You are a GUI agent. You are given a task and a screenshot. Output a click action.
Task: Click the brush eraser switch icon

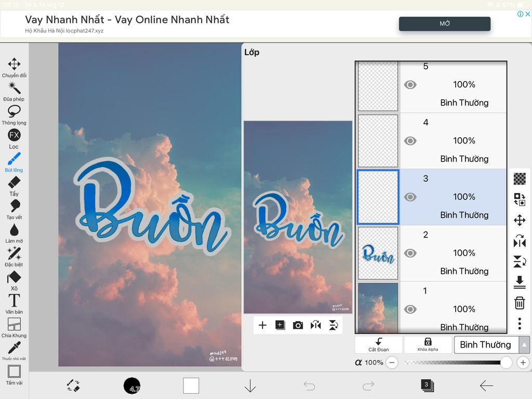[x=73, y=386]
